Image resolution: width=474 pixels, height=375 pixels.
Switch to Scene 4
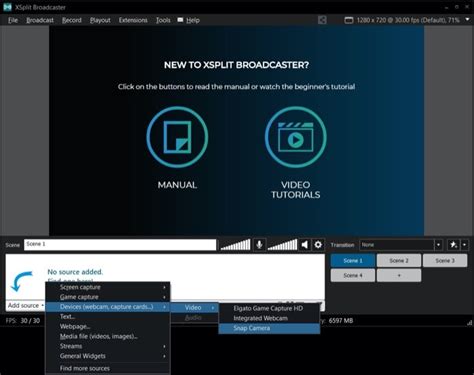coord(353,275)
